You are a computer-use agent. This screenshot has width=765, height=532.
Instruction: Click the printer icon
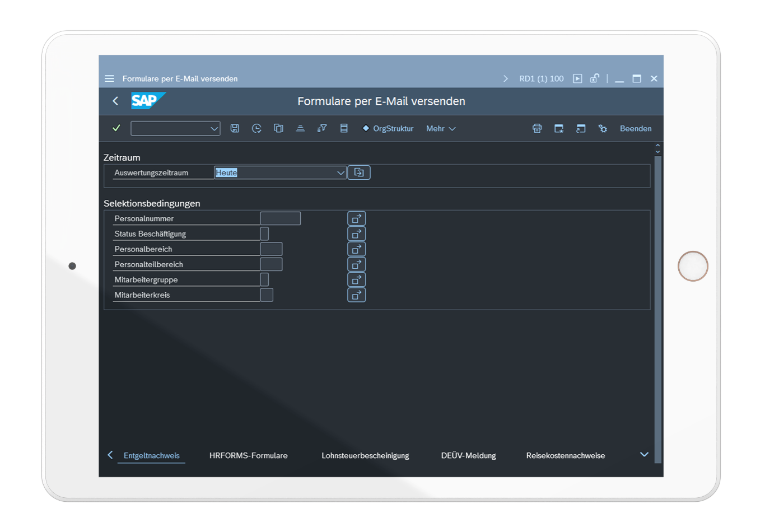(x=537, y=128)
